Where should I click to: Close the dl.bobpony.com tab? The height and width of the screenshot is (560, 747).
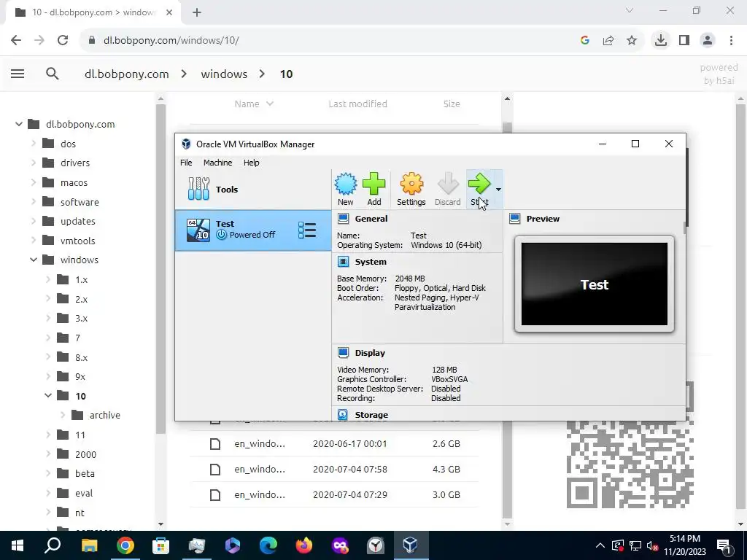(169, 12)
